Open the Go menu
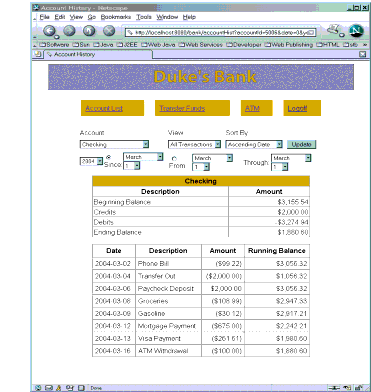The height and width of the screenshot is (392, 371). click(92, 17)
